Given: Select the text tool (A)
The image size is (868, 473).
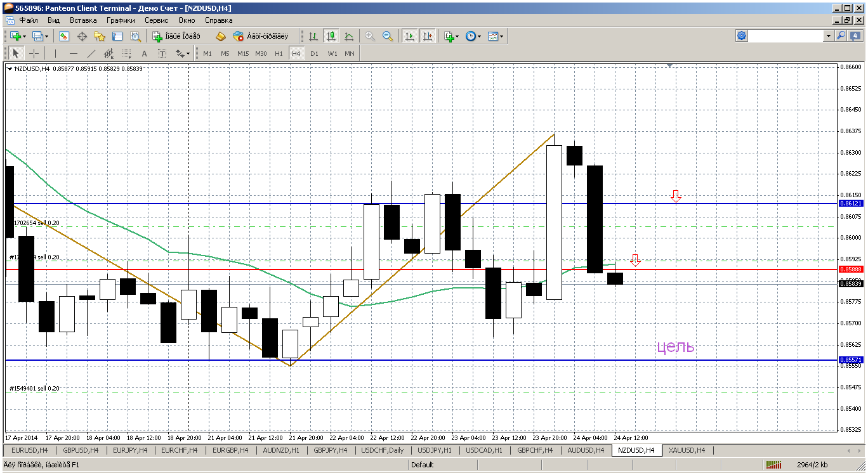Looking at the screenshot, I should pos(145,54).
